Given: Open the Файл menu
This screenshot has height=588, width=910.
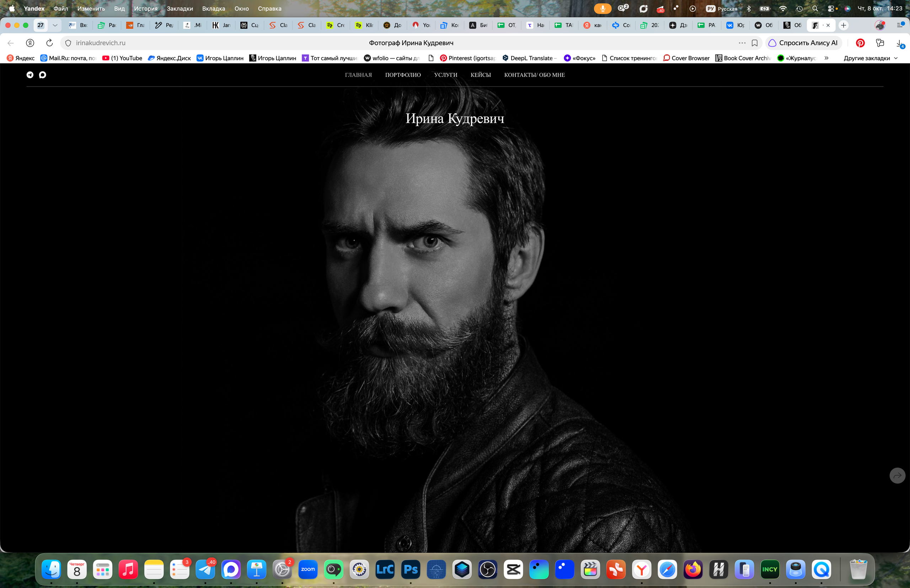Looking at the screenshot, I should coord(61,9).
